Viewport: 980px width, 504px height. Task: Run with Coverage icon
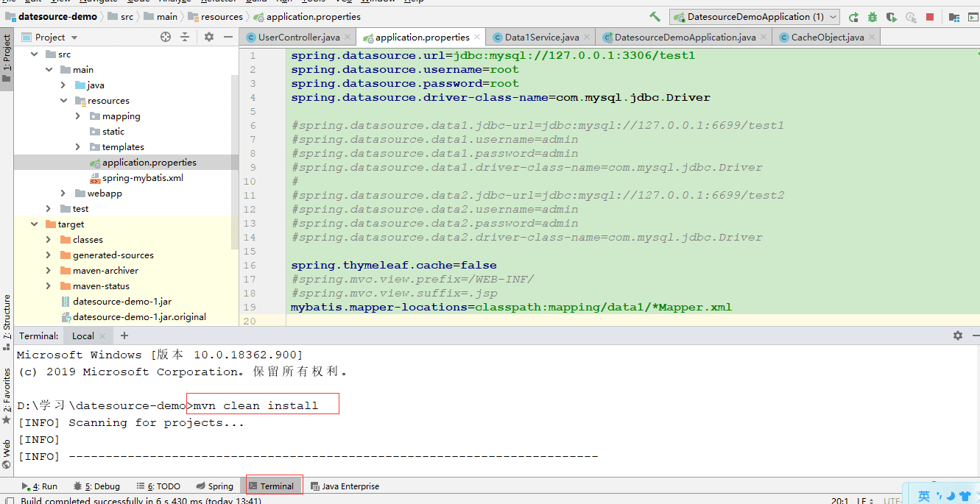coord(892,16)
